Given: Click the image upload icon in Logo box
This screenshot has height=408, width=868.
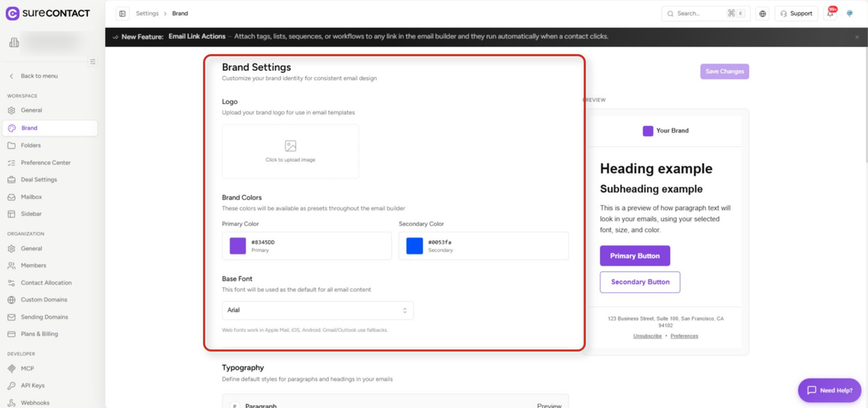Looking at the screenshot, I should pyautogui.click(x=290, y=146).
